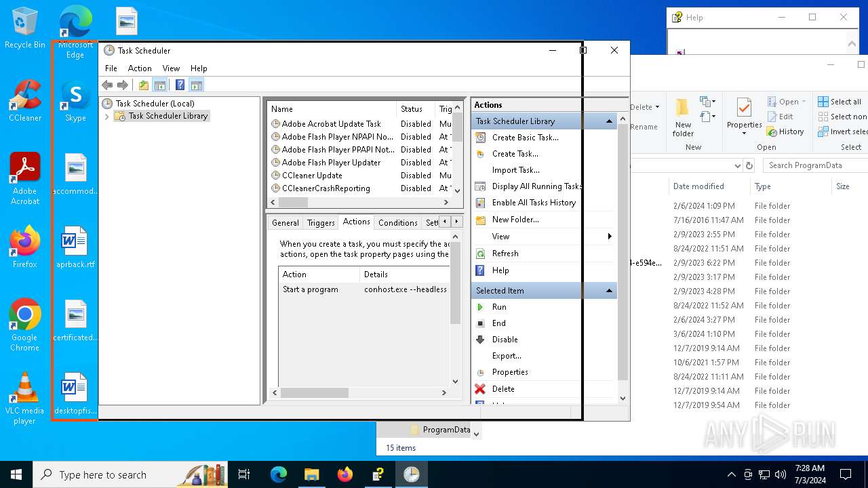Click the Task Scheduler taskbar icon

coord(411,474)
